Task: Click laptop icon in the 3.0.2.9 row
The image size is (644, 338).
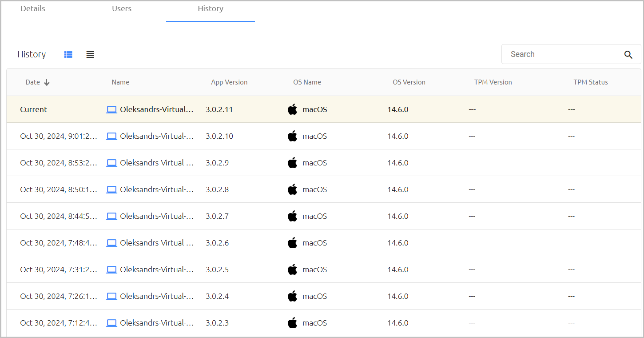Action: coord(111,163)
